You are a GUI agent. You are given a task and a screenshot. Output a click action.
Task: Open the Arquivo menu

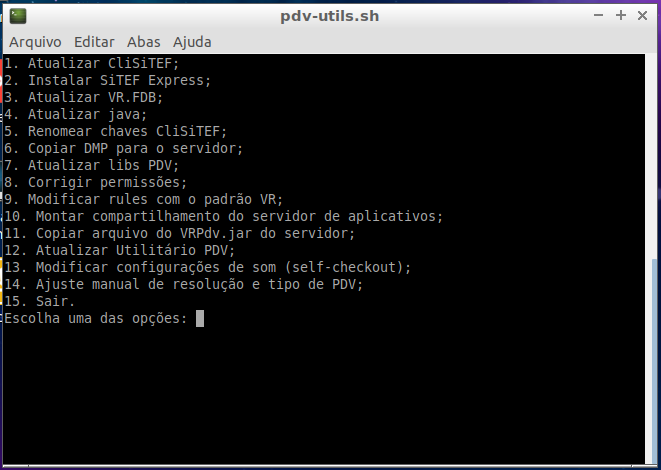pyautogui.click(x=35, y=42)
